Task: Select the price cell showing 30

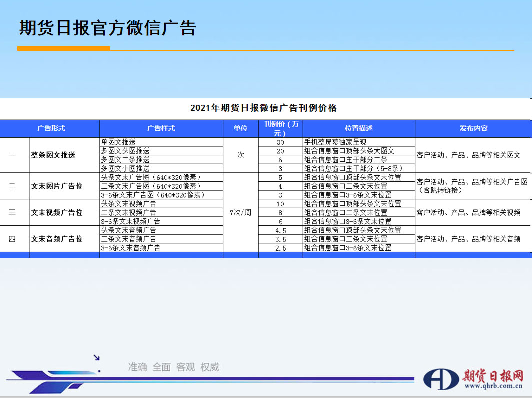Action: [280, 142]
